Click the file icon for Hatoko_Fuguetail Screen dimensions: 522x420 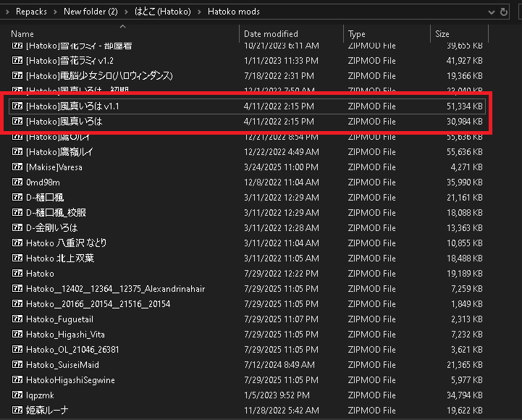pos(17,319)
